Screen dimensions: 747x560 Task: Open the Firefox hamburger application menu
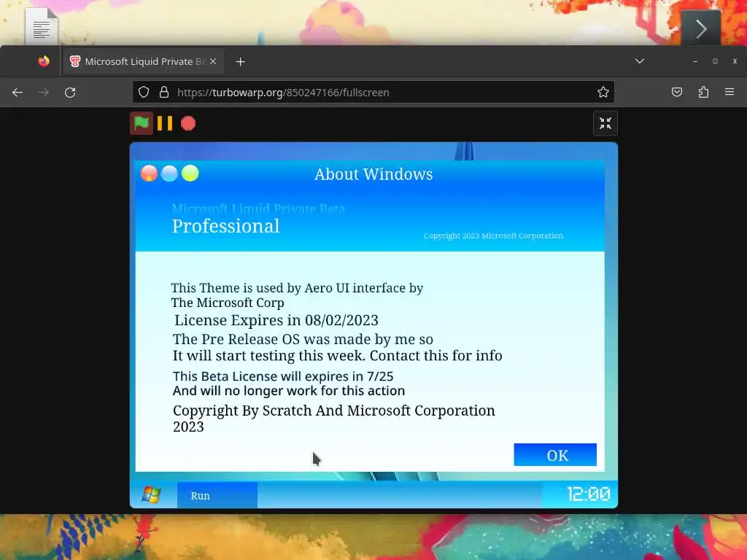click(x=729, y=92)
